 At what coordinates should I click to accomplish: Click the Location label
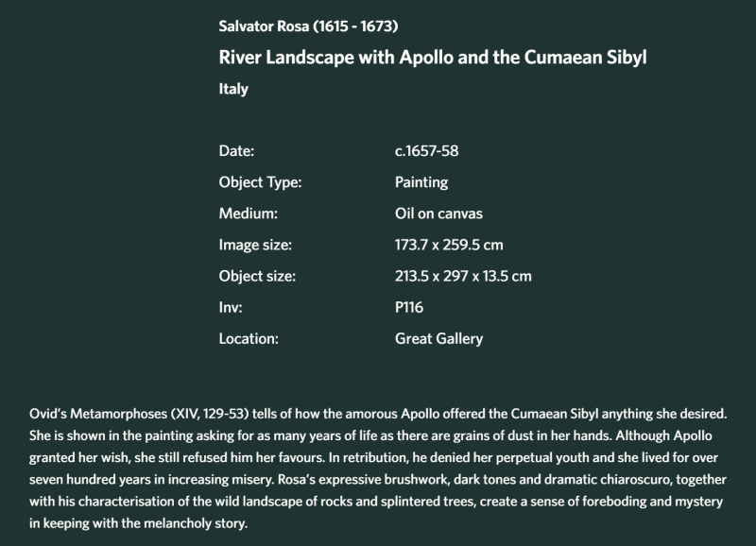coord(249,339)
